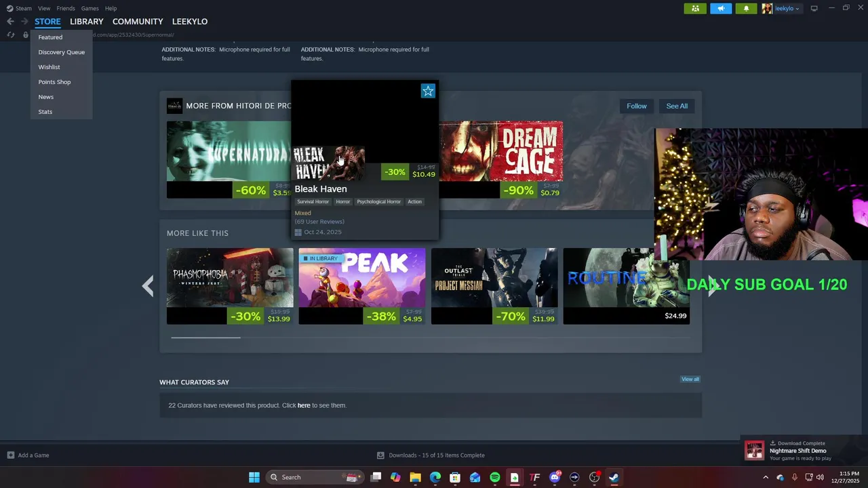Switch to the LIBRARY tab
The image size is (868, 488).
point(86,22)
